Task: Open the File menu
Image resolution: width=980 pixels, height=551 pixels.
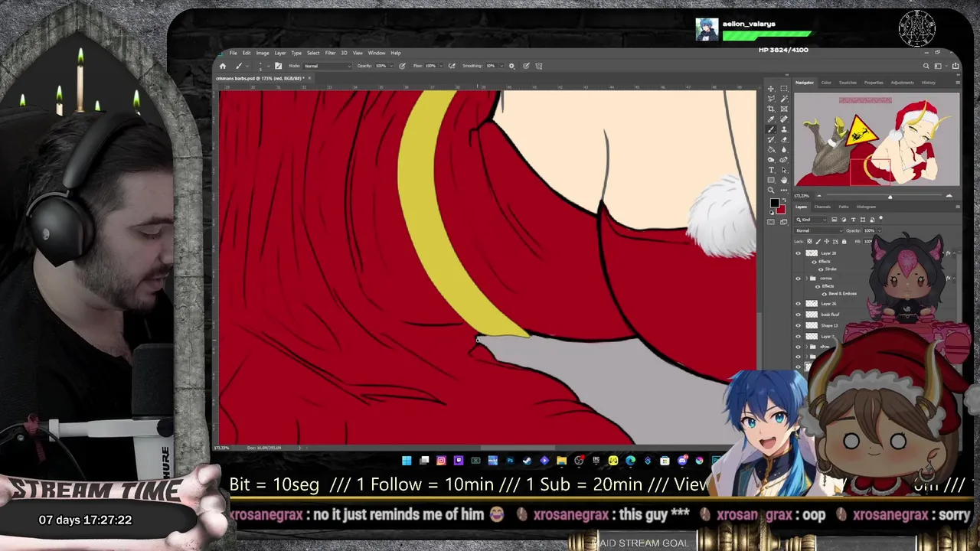Action: point(233,53)
